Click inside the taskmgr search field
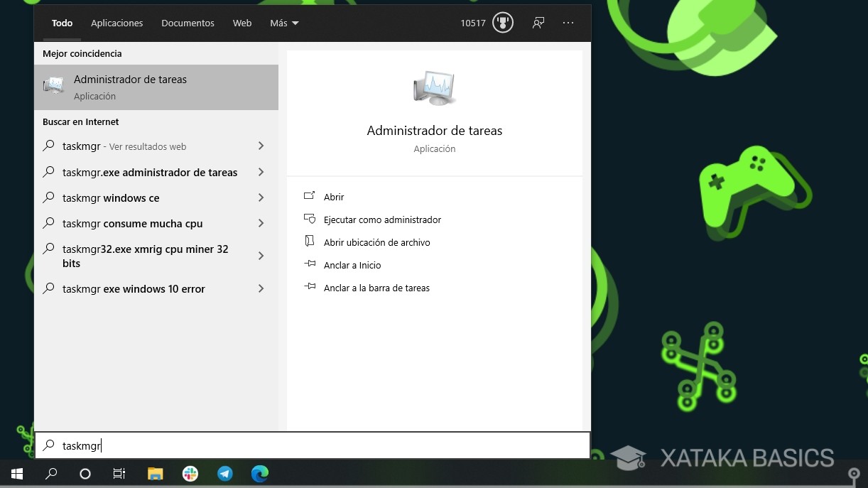The height and width of the screenshot is (488, 868). pyautogui.click(x=178, y=445)
